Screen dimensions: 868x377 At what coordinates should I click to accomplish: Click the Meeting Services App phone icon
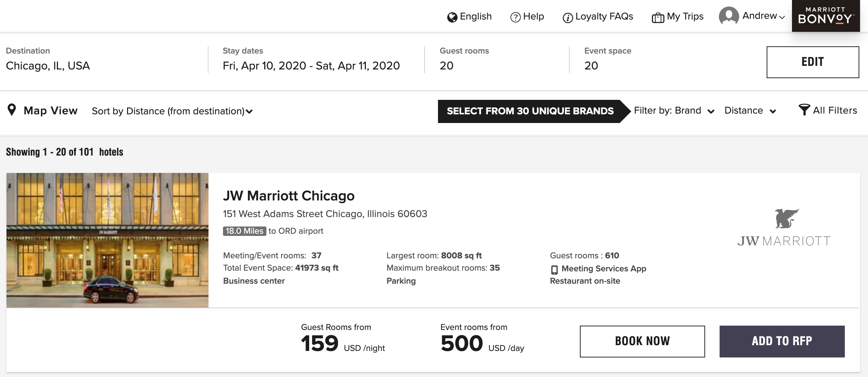(x=554, y=270)
